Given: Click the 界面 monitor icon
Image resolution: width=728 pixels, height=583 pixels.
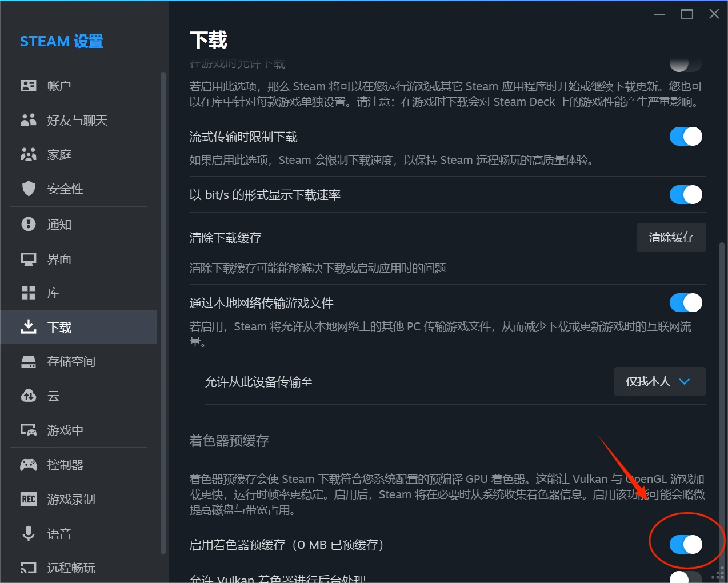Looking at the screenshot, I should click(x=29, y=259).
